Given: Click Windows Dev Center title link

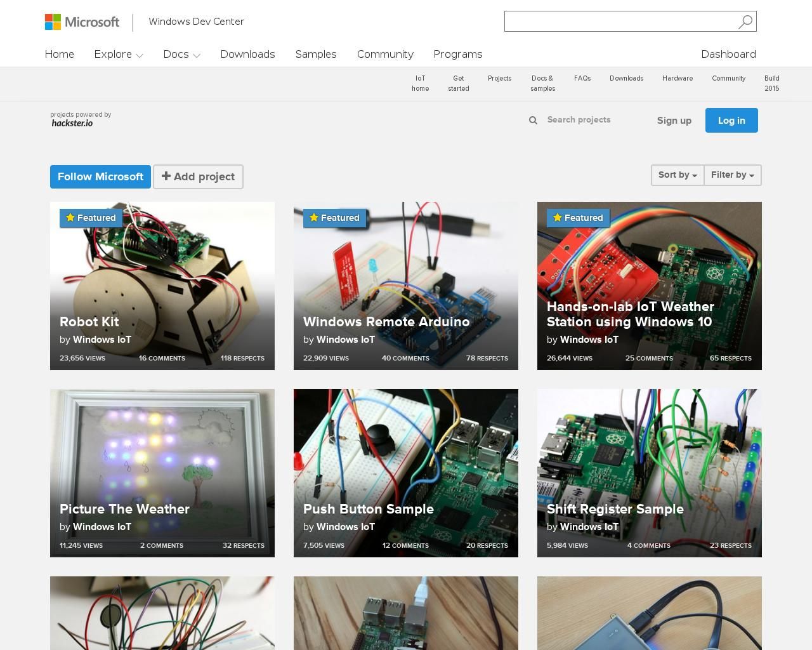Looking at the screenshot, I should tap(197, 22).
